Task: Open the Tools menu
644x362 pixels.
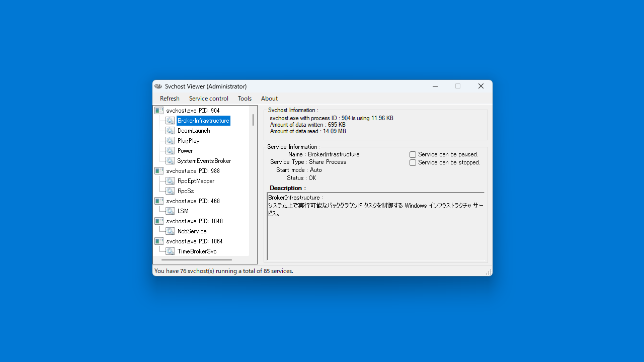Action: tap(245, 99)
